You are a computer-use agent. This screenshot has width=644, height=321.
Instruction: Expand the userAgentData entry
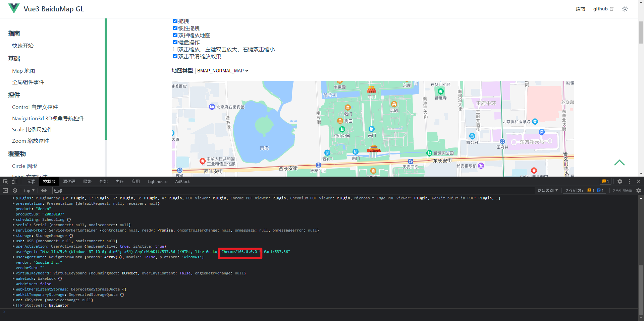(13, 257)
